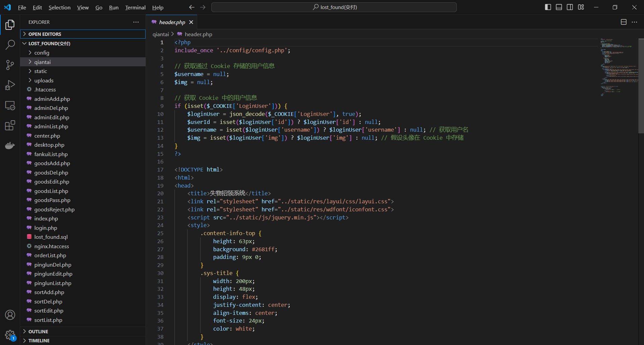
Task: Open adminAdd.php in the explorer
Action: click(83, 99)
